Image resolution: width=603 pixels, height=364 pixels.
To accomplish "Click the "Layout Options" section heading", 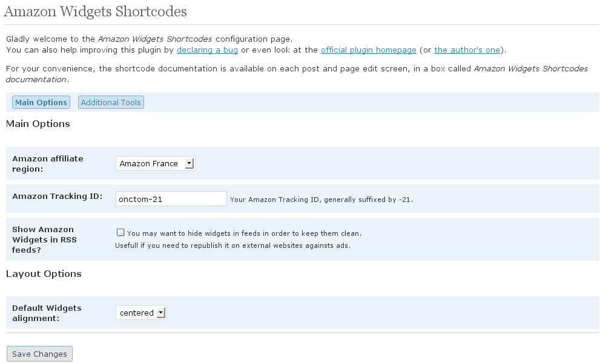I will 44,274.
